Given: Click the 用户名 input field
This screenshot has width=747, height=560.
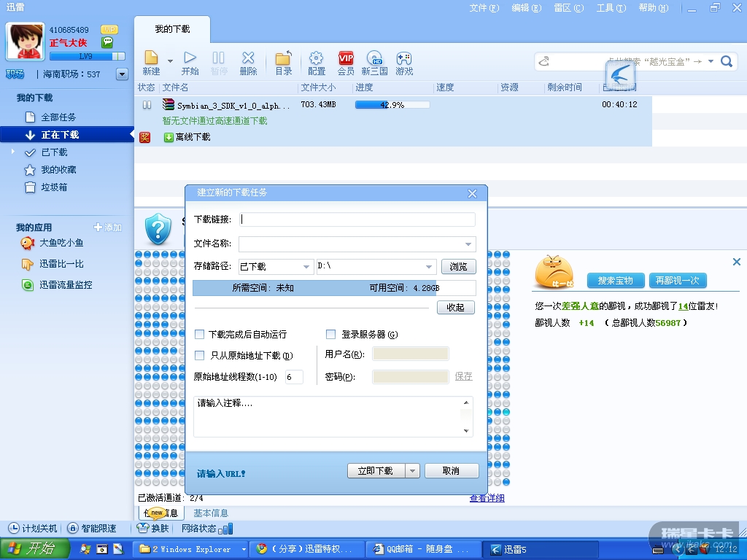Looking at the screenshot, I should (410, 354).
